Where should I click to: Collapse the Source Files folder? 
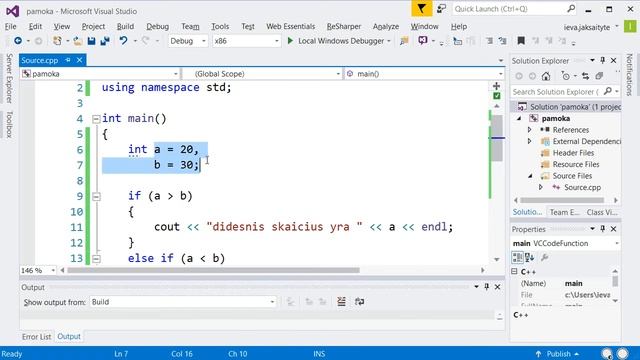pos(530,176)
